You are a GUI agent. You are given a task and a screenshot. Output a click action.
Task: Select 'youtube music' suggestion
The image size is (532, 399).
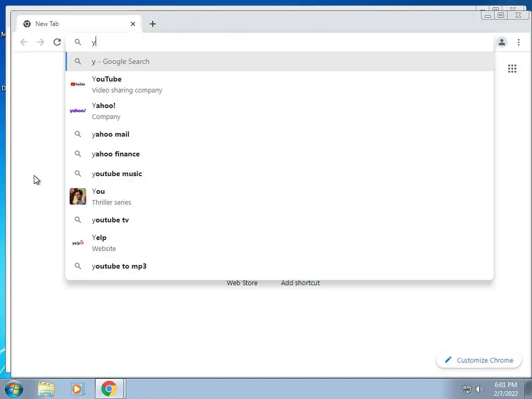(x=280, y=174)
